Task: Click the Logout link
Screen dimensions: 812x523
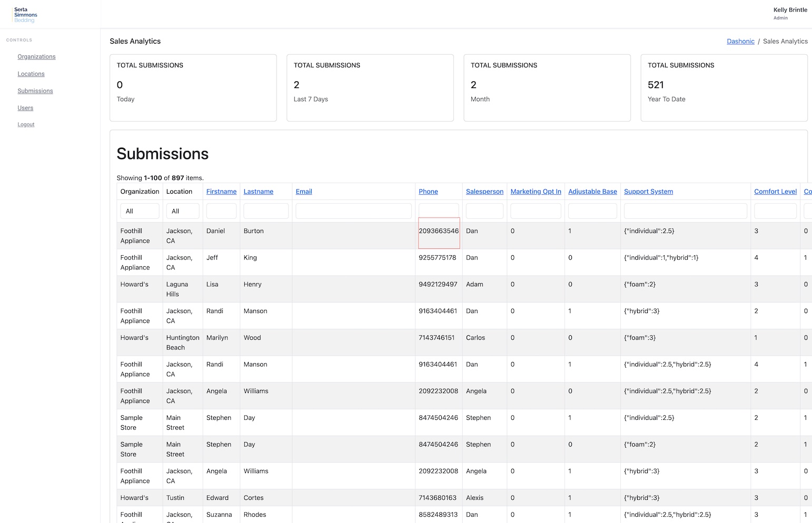Action: (26, 125)
